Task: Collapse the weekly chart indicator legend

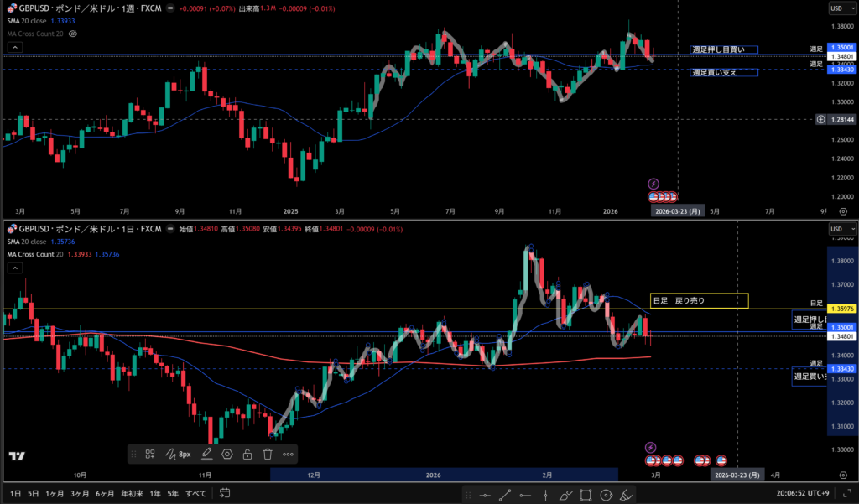Action: pos(14,48)
